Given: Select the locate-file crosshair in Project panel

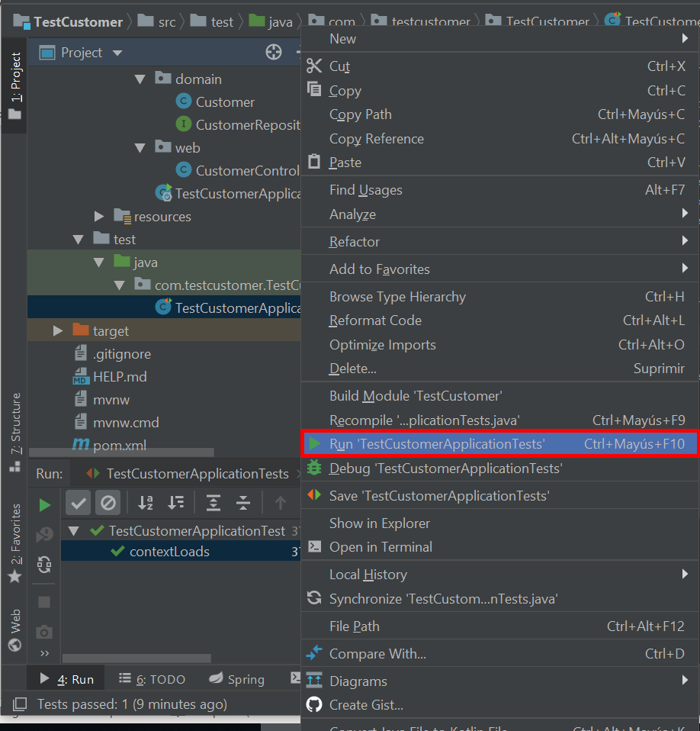Looking at the screenshot, I should [273, 52].
